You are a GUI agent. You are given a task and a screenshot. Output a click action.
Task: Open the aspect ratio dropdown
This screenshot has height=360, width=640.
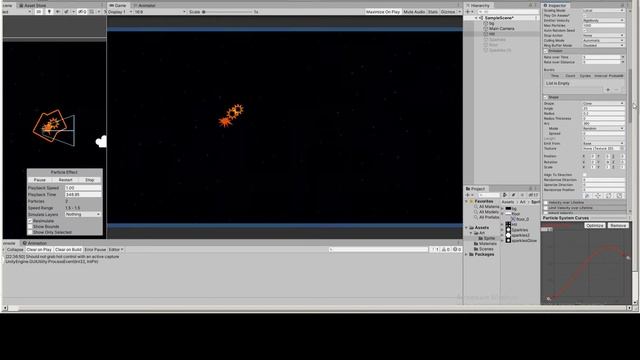pos(160,12)
